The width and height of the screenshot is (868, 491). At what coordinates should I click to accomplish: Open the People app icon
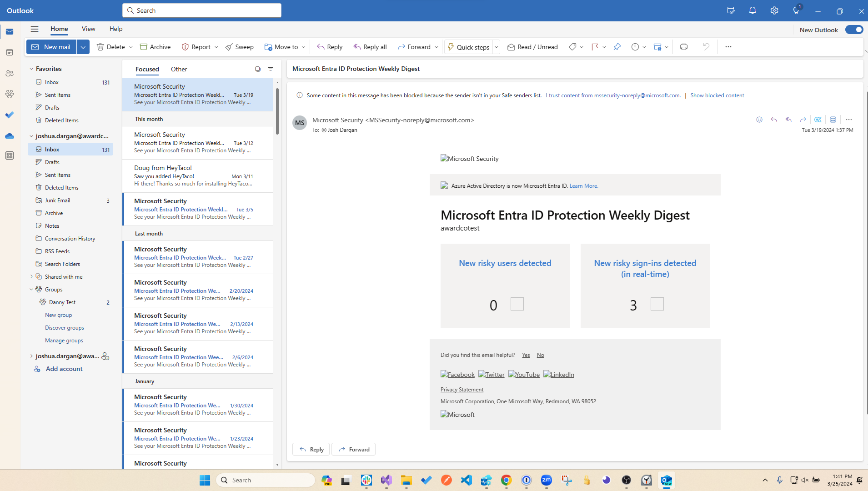[9, 73]
